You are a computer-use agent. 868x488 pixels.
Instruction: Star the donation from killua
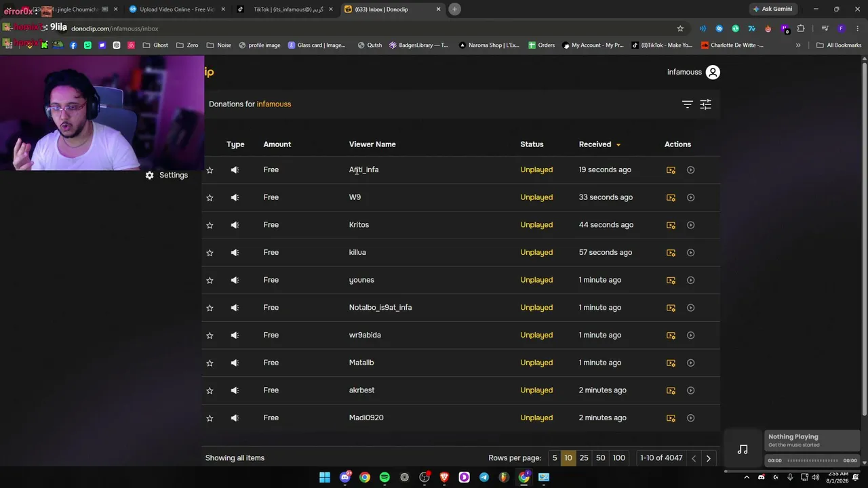[210, 253]
